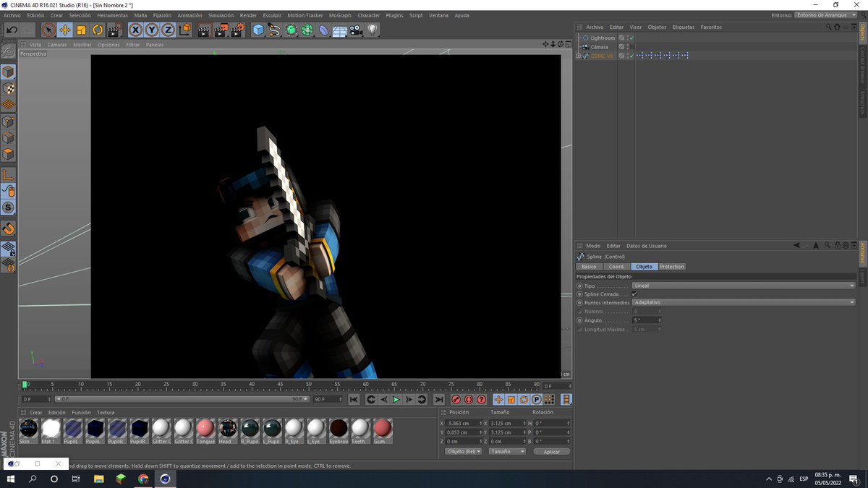The height and width of the screenshot is (488, 868).
Task: Activate the Rotate tool in top toolbar
Action: click(97, 30)
